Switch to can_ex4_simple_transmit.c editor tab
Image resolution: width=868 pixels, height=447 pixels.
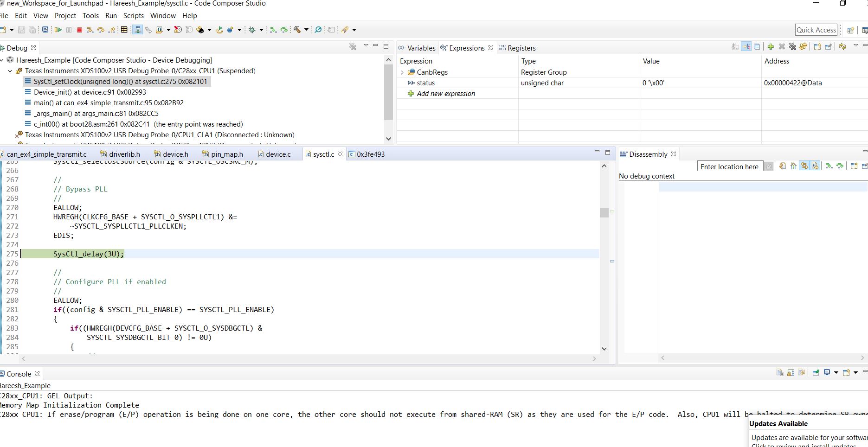pos(43,154)
